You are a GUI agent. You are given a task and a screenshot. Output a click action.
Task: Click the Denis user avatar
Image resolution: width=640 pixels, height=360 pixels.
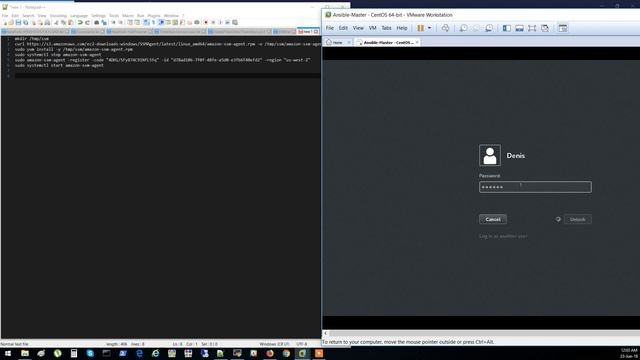coord(490,155)
